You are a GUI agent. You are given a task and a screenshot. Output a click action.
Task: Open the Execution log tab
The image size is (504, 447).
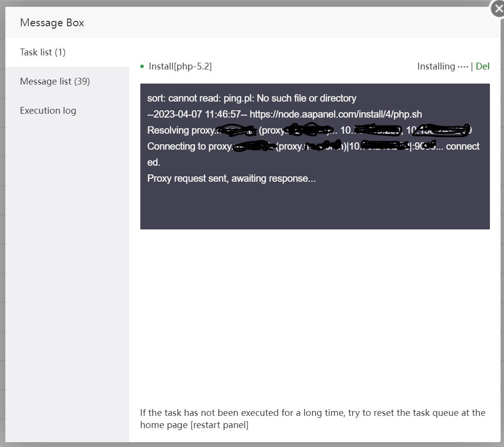click(48, 110)
